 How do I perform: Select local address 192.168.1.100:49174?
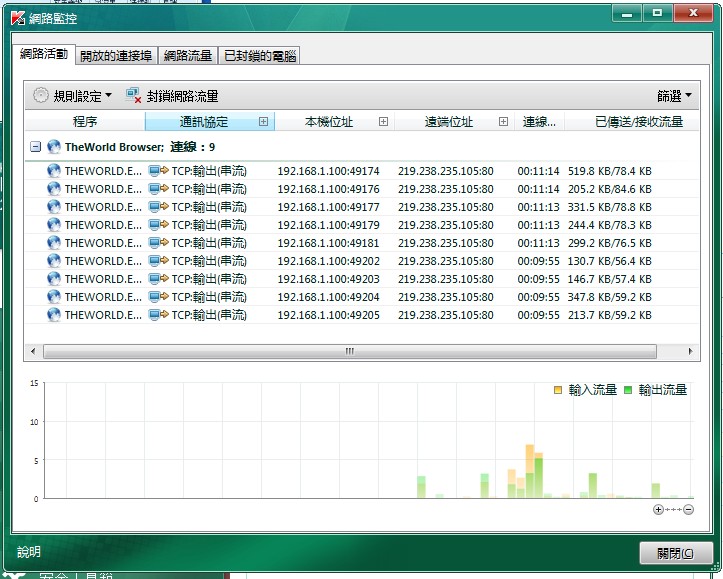click(328, 171)
